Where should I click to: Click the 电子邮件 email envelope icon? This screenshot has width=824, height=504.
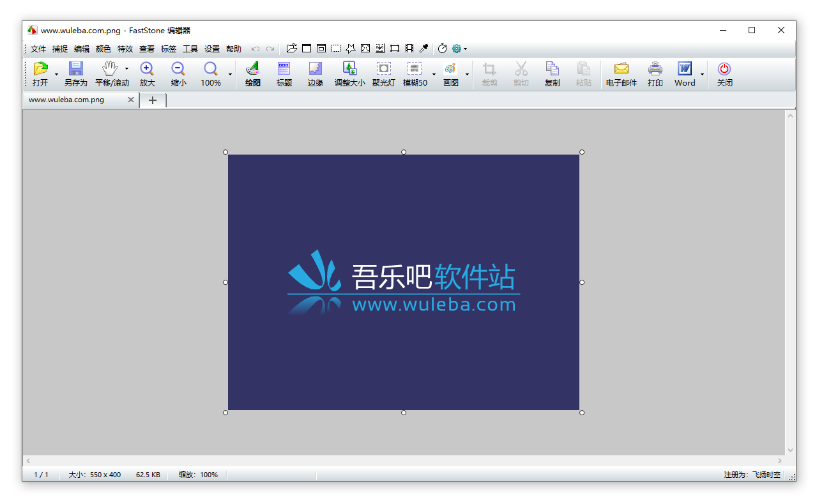coord(622,68)
